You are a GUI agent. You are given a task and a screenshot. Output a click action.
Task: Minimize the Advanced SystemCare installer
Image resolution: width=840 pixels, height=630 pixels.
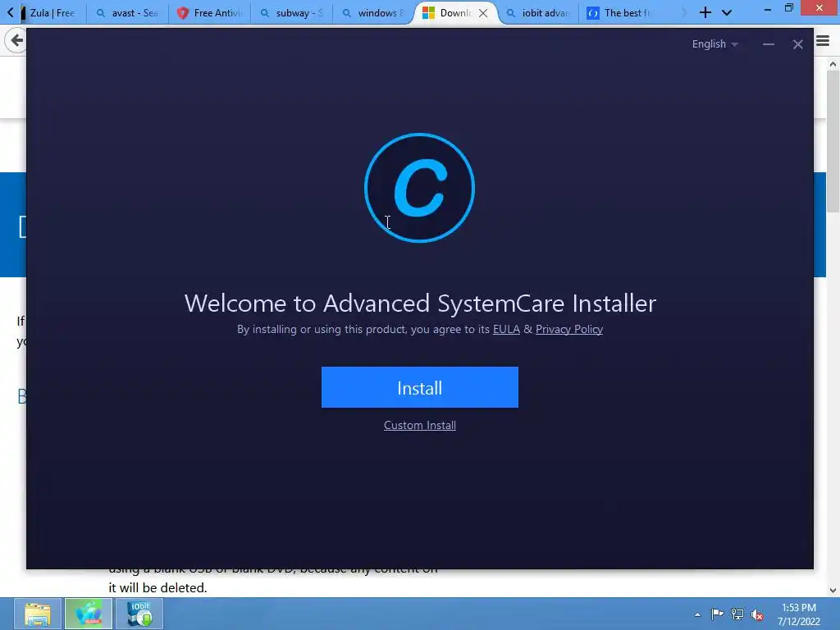(x=768, y=44)
